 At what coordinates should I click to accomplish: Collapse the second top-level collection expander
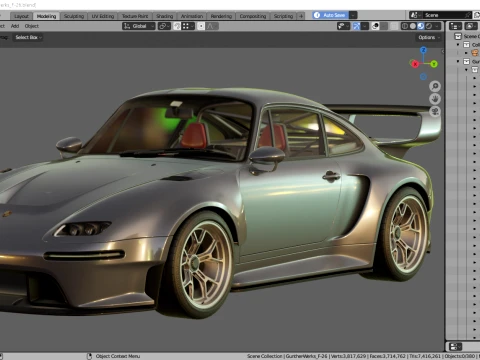458,61
